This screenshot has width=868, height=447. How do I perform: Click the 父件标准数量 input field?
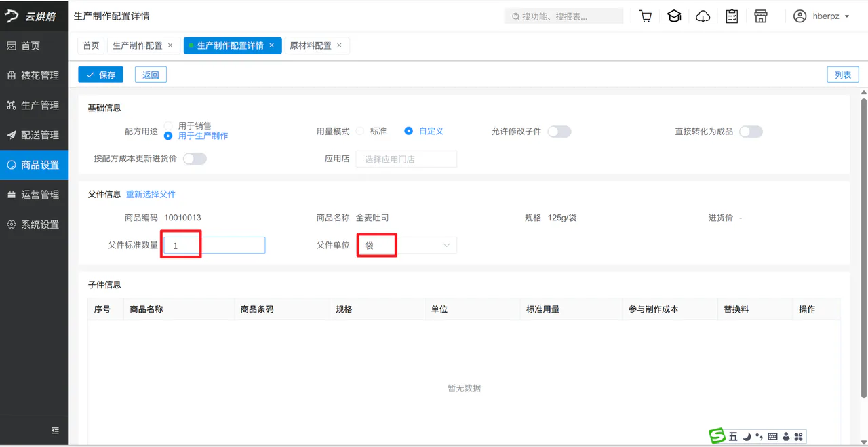point(214,246)
